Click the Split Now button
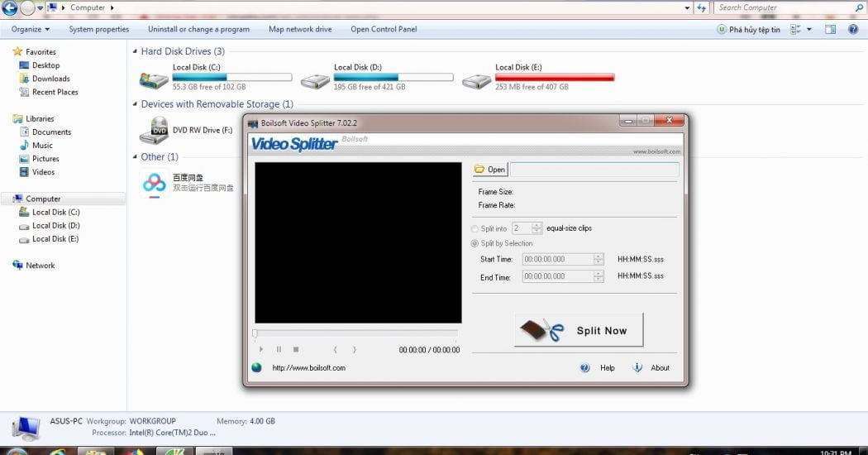 pos(579,330)
